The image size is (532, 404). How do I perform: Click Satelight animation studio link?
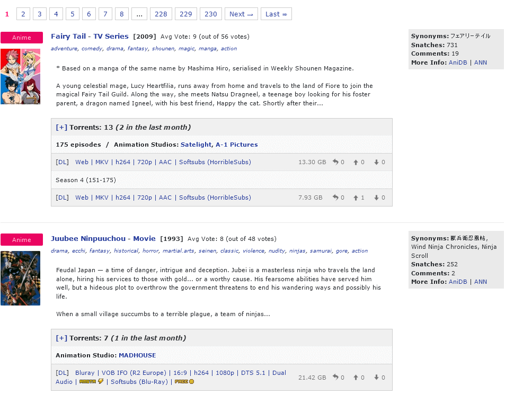[196, 145]
